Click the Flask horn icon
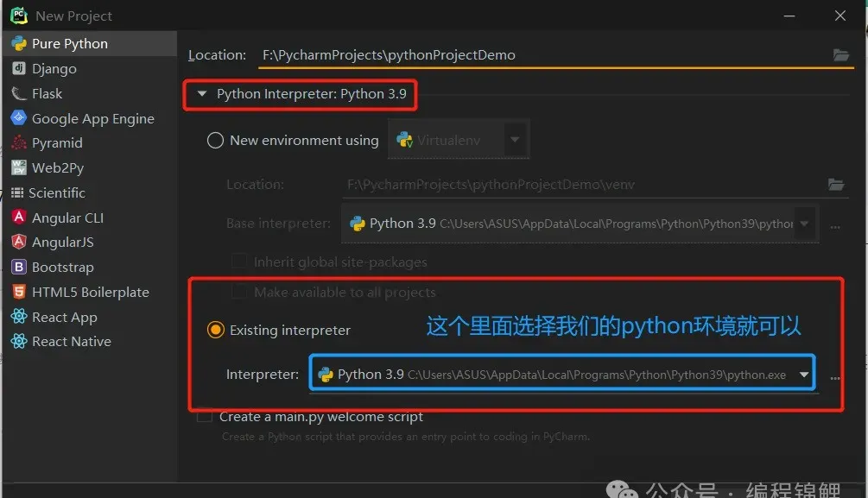Screen dimensions: 868x498 tap(19, 93)
